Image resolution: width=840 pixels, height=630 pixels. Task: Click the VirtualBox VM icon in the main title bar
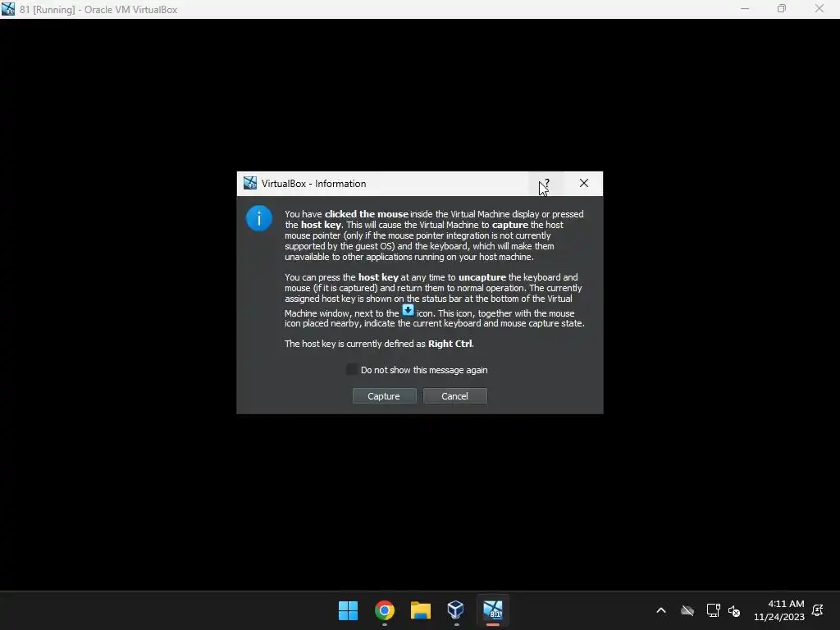tap(8, 9)
